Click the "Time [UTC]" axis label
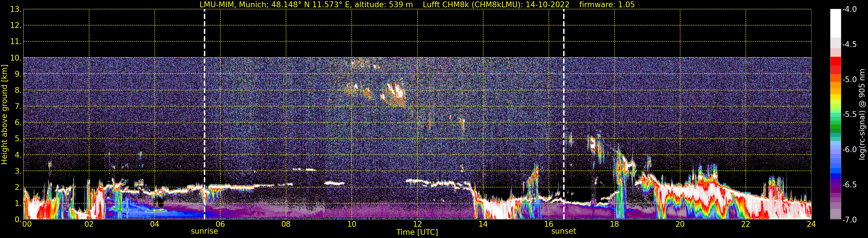 [417, 232]
